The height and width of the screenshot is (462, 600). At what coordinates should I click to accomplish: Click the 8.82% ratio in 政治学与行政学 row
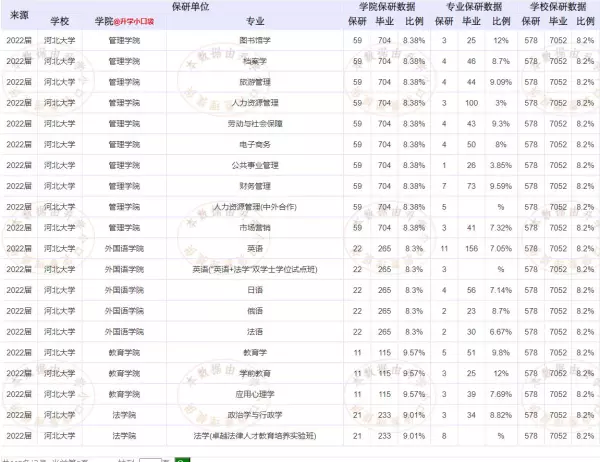(x=501, y=415)
